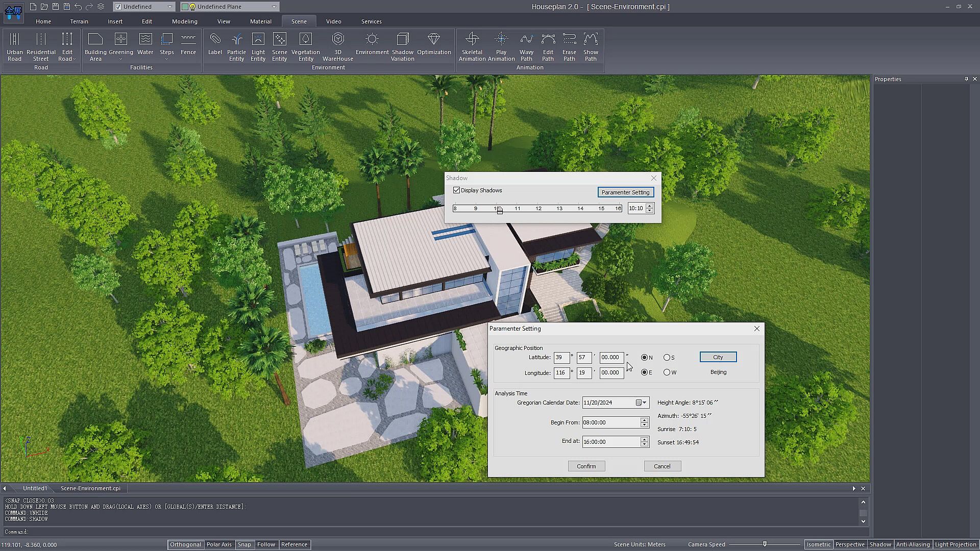Click the Confirm button

(586, 466)
